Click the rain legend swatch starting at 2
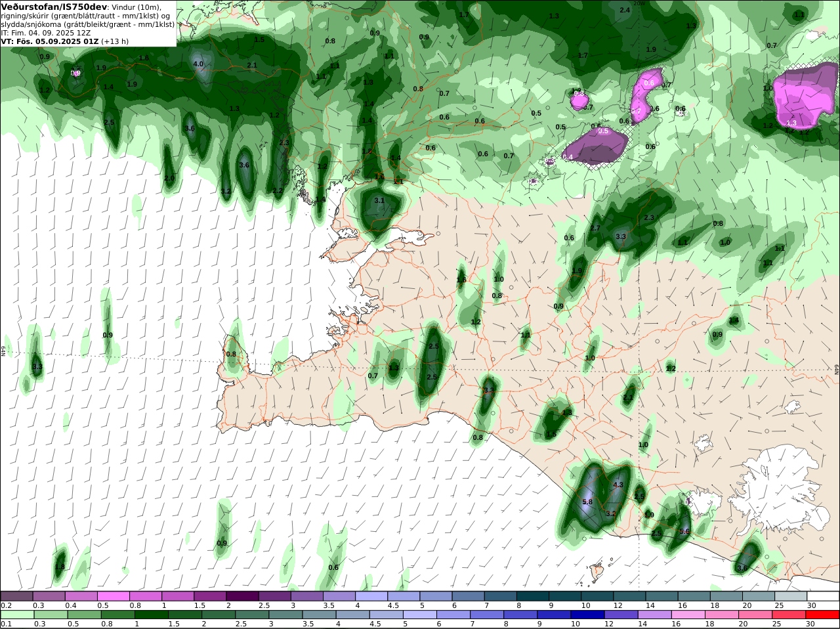The width and height of the screenshot is (840, 629). pos(218,615)
